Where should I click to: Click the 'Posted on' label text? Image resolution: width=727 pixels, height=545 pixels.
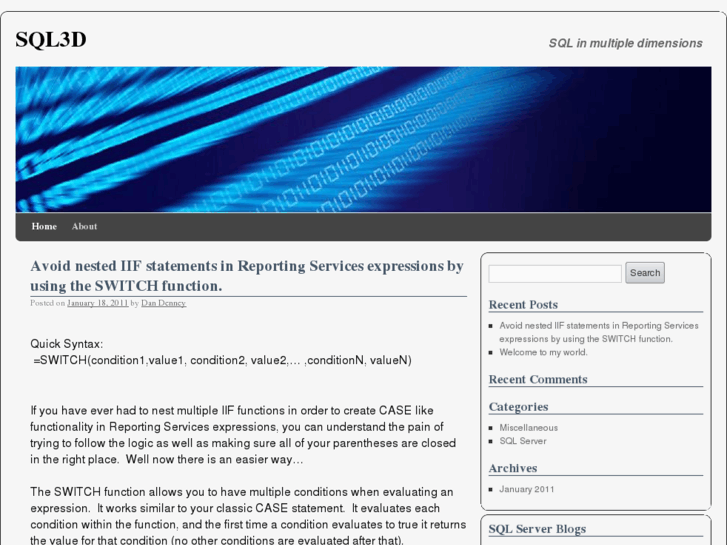tap(48, 303)
